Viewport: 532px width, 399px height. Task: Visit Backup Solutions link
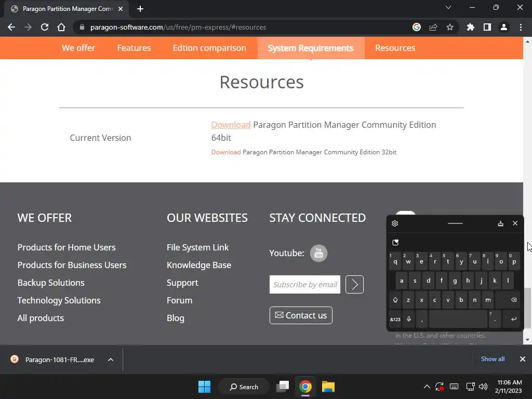click(51, 283)
